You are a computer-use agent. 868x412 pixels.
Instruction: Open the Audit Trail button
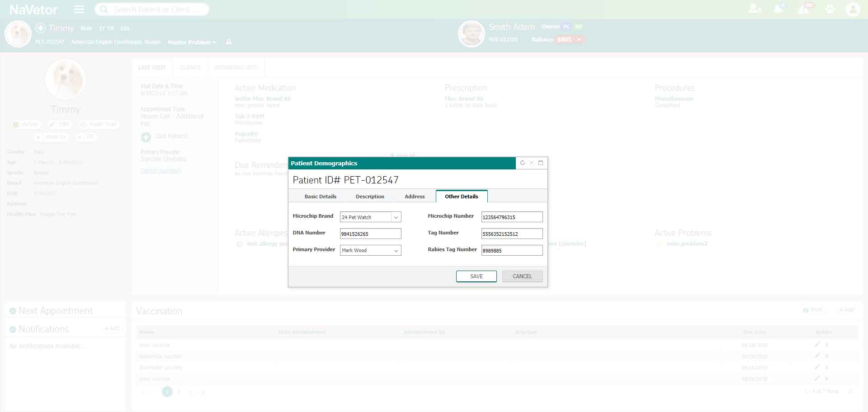tap(99, 124)
